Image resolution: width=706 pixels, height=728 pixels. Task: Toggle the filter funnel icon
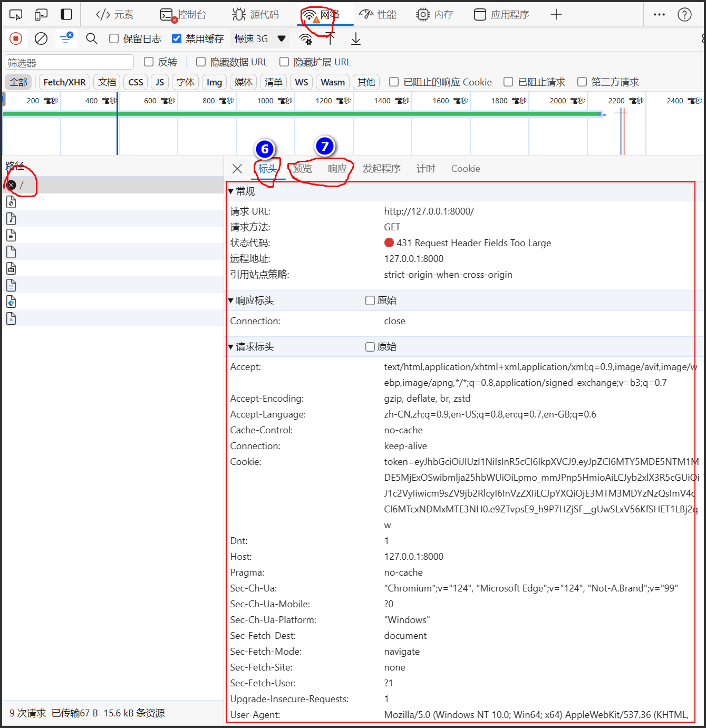[x=66, y=38]
